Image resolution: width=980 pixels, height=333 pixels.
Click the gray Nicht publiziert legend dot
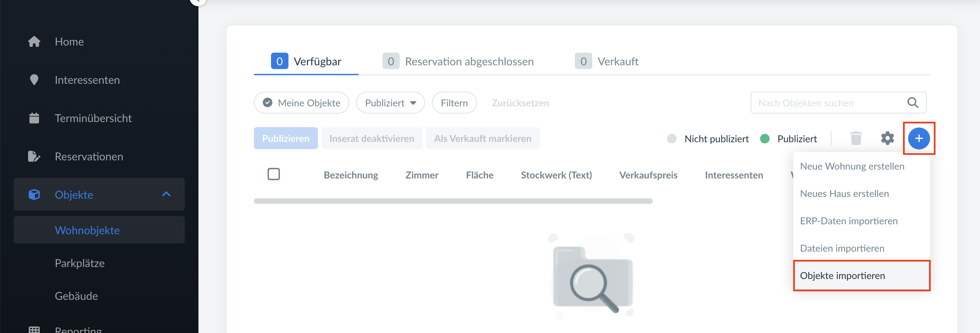point(672,139)
